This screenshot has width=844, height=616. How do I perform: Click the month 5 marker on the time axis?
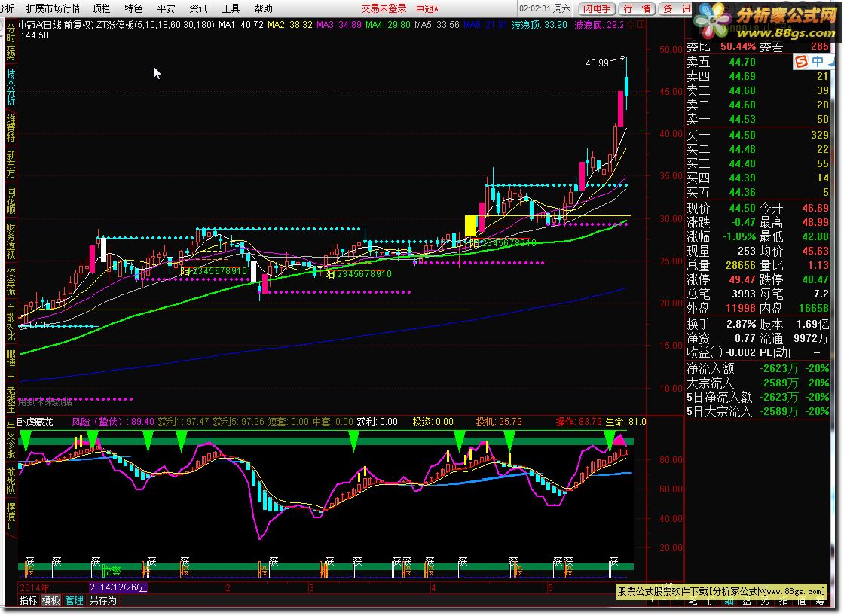coord(550,588)
